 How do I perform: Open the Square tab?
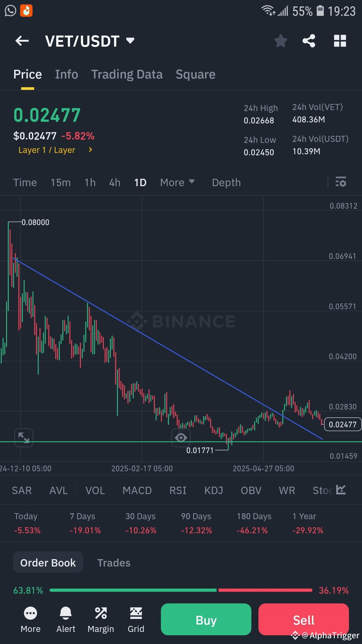coord(195,74)
